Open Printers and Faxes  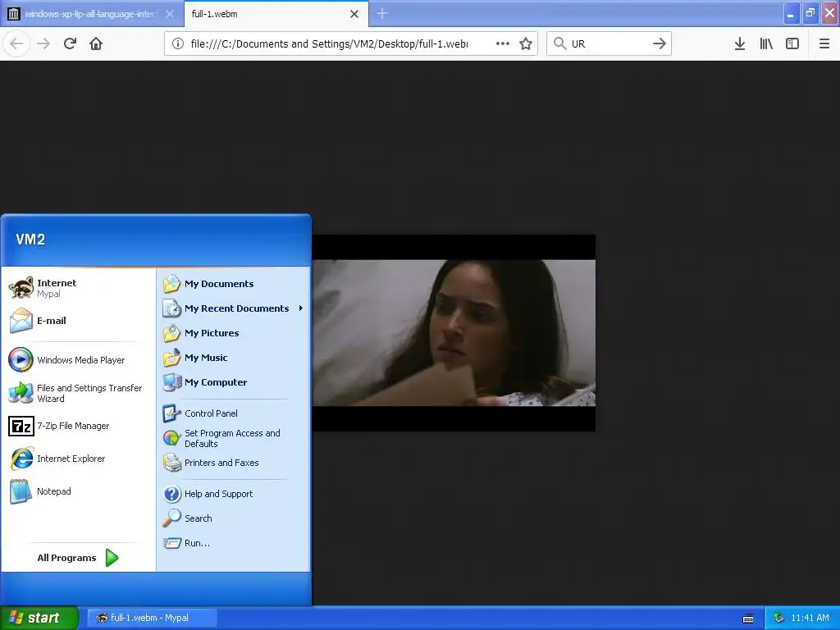233,463
